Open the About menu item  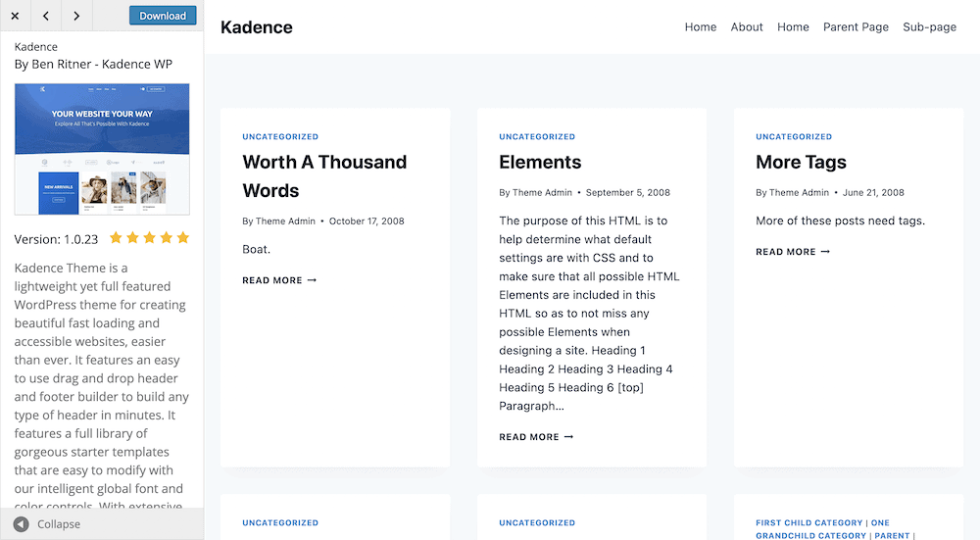click(747, 26)
